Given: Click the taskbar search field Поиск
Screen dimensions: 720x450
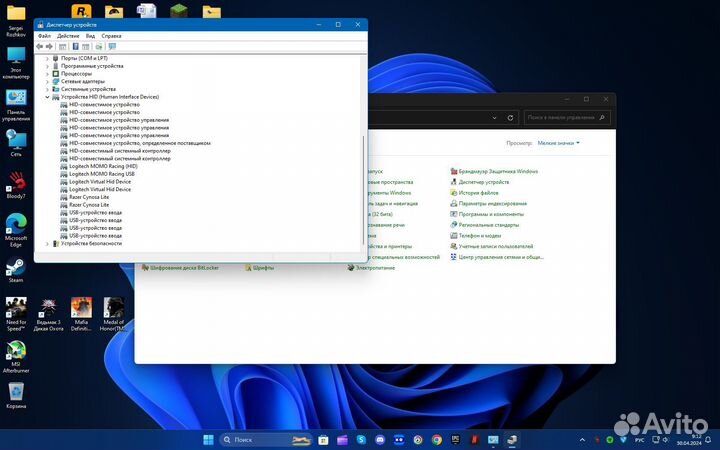Looking at the screenshot, I should (250, 440).
